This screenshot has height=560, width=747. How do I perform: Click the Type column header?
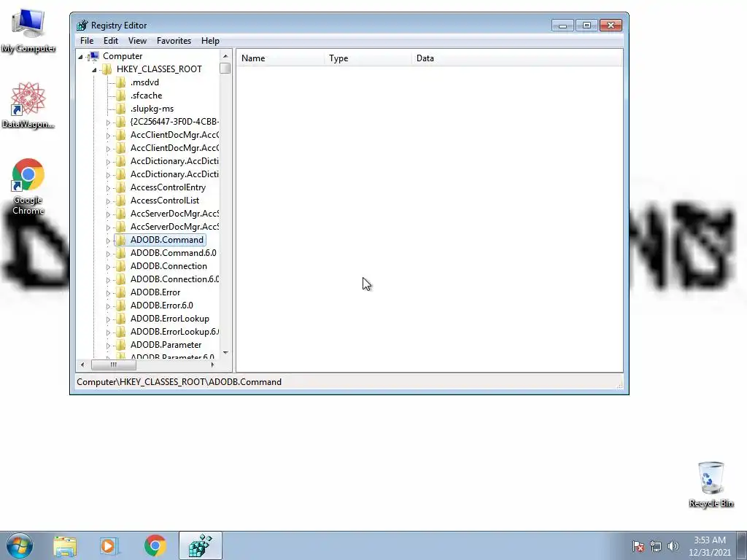click(x=368, y=58)
